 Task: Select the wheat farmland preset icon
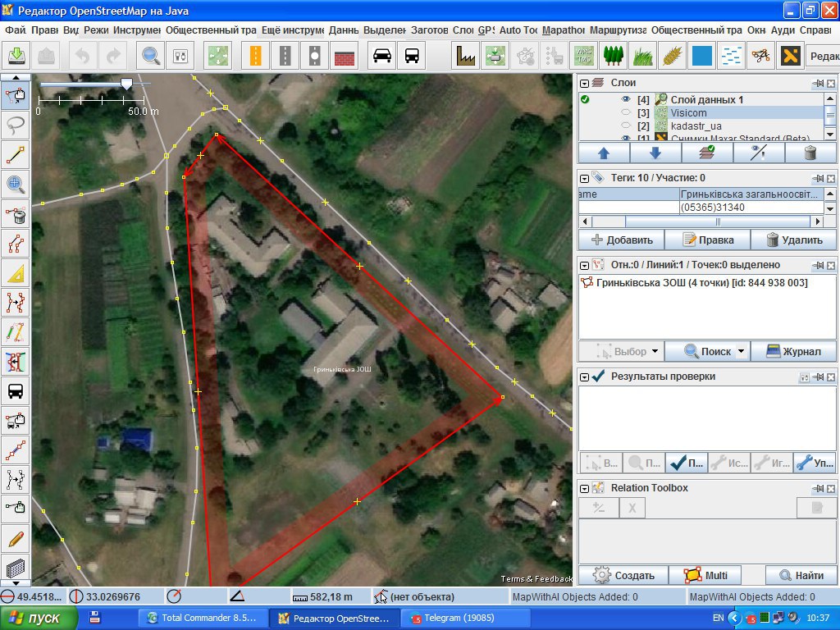point(673,56)
